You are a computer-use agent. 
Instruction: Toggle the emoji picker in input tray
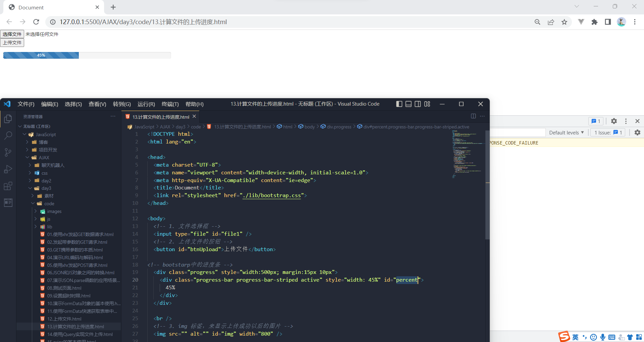[x=593, y=337]
